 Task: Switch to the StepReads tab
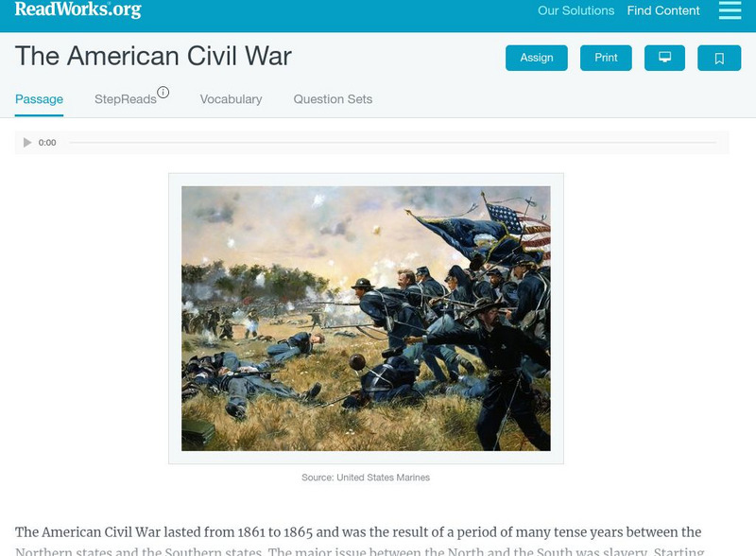point(126,99)
